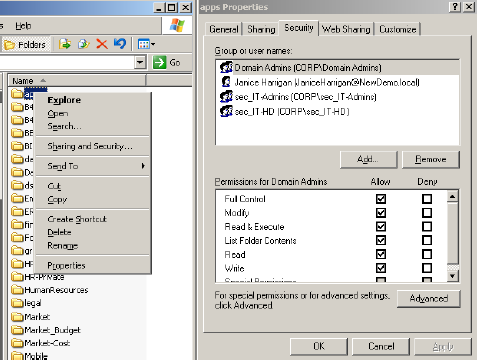Open the address bar dropdown arrow

tap(140, 62)
